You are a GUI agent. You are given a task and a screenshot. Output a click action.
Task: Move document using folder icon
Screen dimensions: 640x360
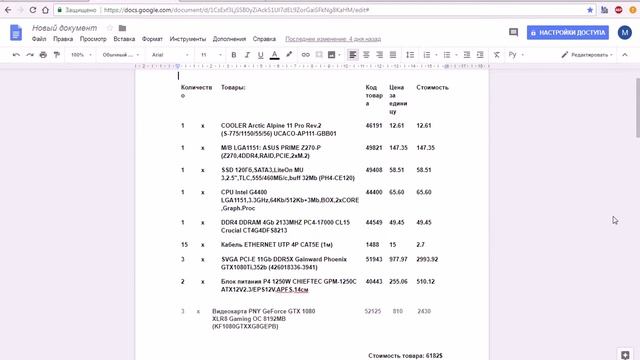click(x=122, y=28)
